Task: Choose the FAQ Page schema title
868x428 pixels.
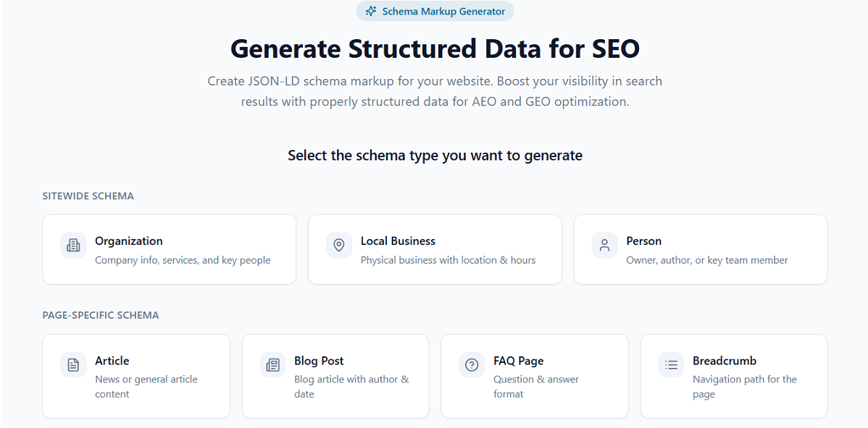Action: click(518, 361)
